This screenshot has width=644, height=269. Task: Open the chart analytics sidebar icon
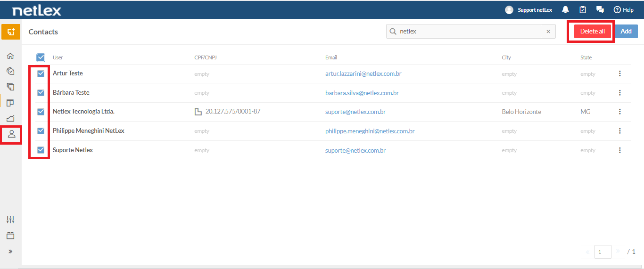click(10, 118)
